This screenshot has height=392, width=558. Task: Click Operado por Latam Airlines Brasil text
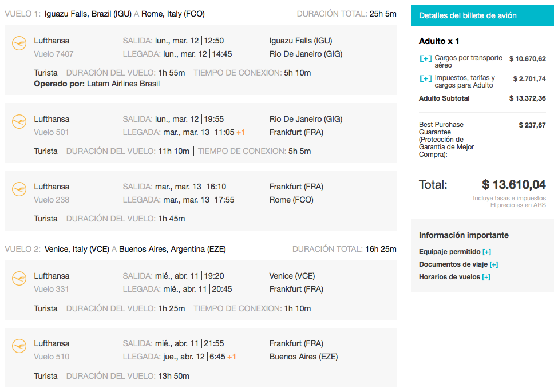click(x=97, y=84)
